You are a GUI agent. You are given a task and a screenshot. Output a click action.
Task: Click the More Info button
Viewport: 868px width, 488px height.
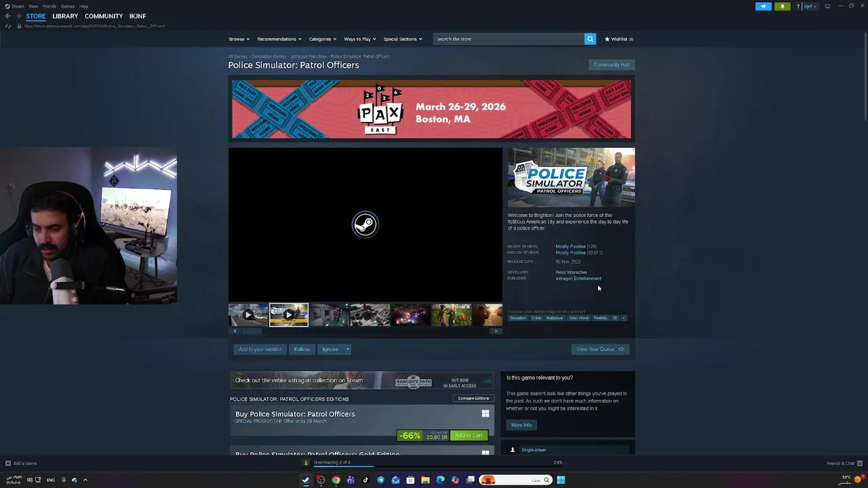(521, 425)
